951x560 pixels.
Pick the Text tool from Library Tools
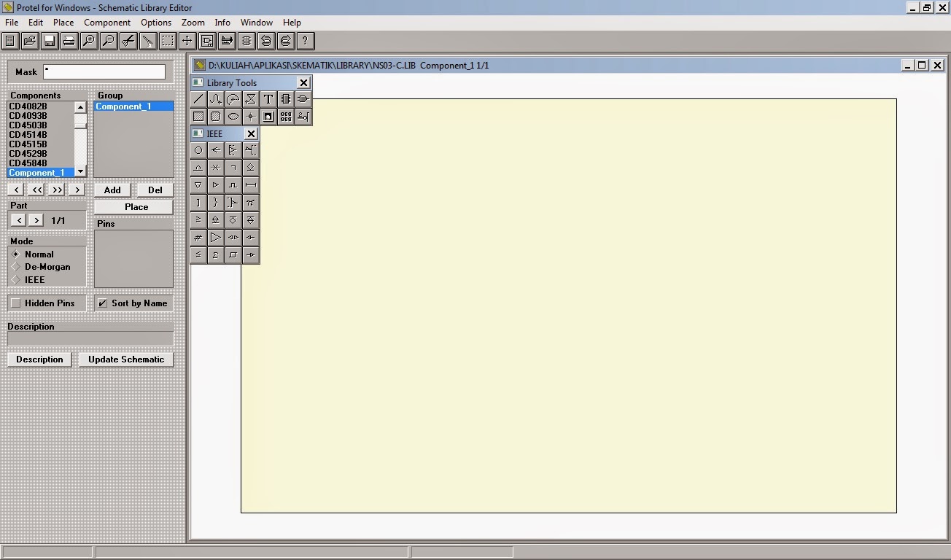[268, 98]
